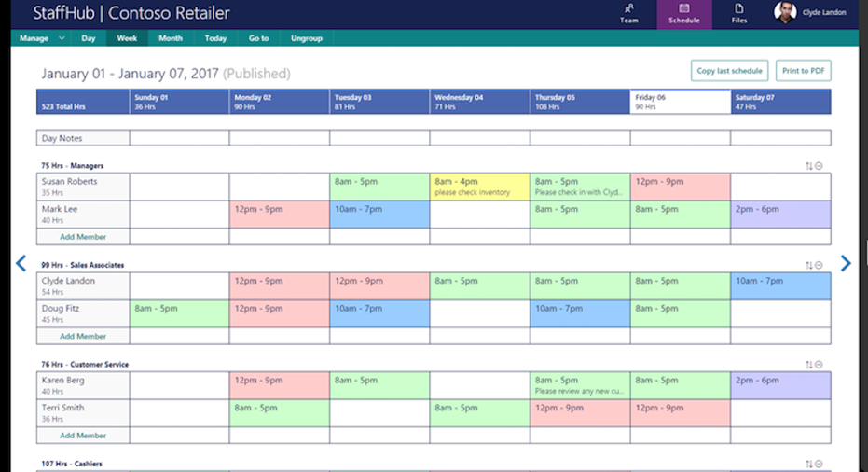Open Mark Lee's Tuesday 10am - 7pm shift
Image resolution: width=868 pixels, height=472 pixels.
pos(379,215)
